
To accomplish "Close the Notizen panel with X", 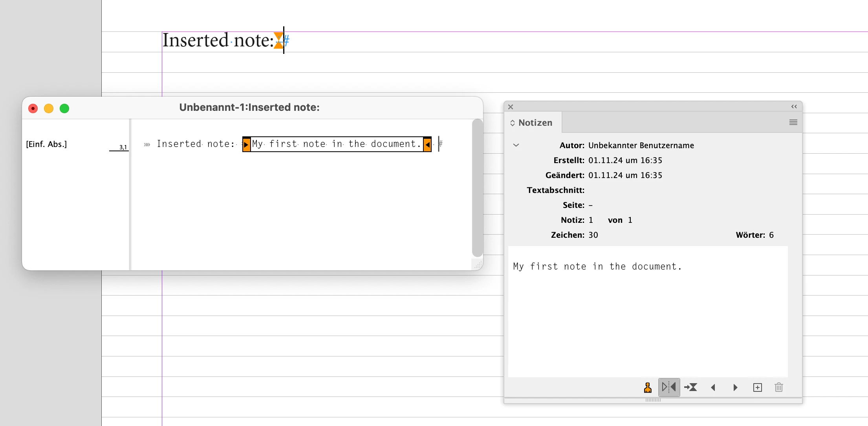I will (510, 106).
